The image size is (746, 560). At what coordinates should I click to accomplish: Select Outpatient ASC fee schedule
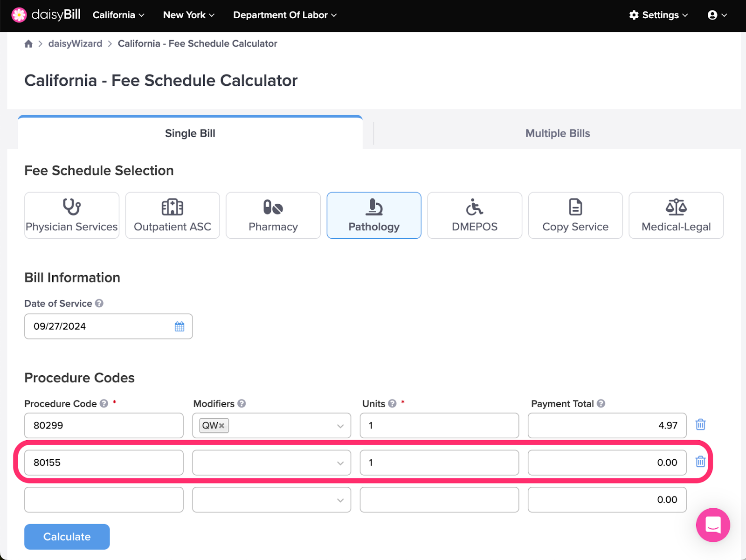173,215
